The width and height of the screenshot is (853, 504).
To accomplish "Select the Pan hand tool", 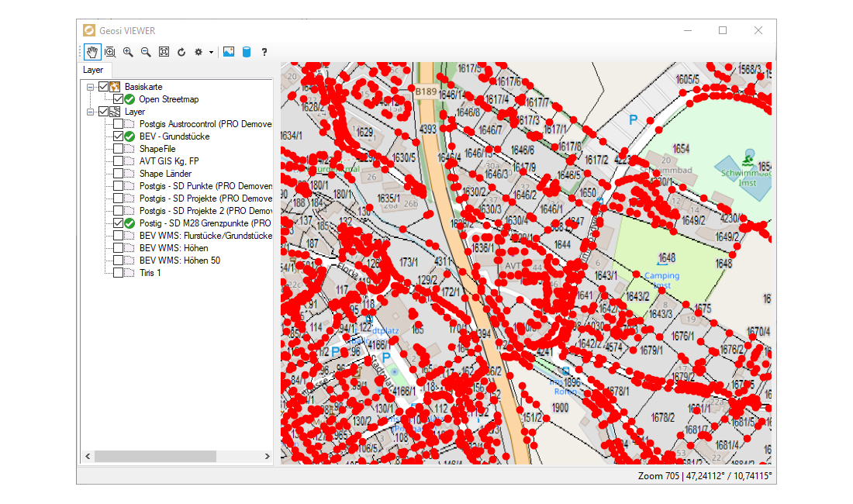I will pos(92,52).
